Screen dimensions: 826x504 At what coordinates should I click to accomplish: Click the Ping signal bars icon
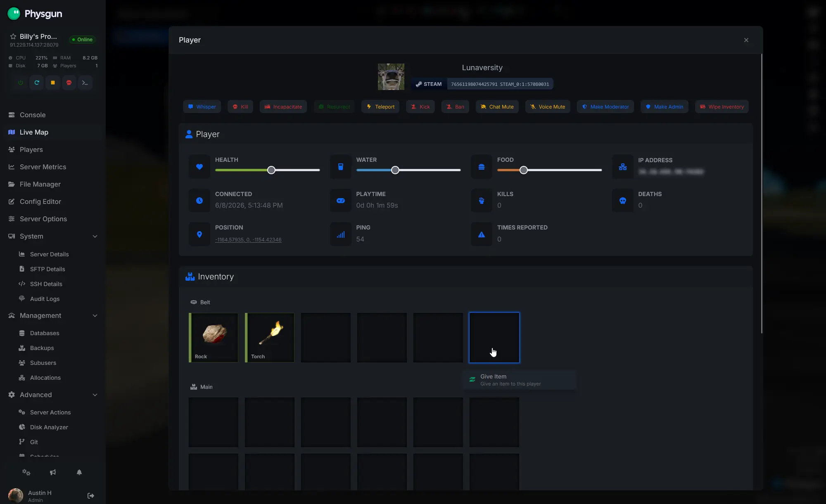coord(341,234)
